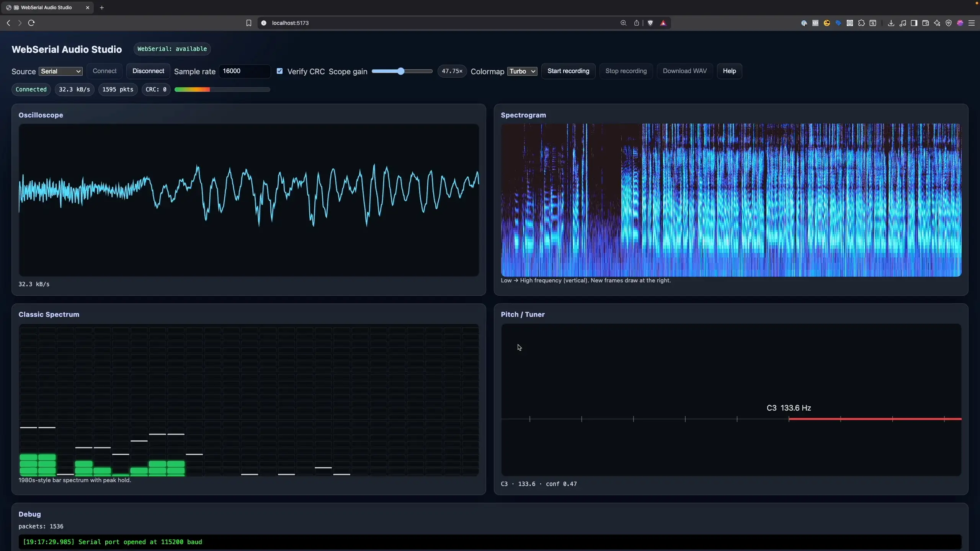The height and width of the screenshot is (551, 980).
Task: Open Brave Wallet
Action: click(925, 23)
